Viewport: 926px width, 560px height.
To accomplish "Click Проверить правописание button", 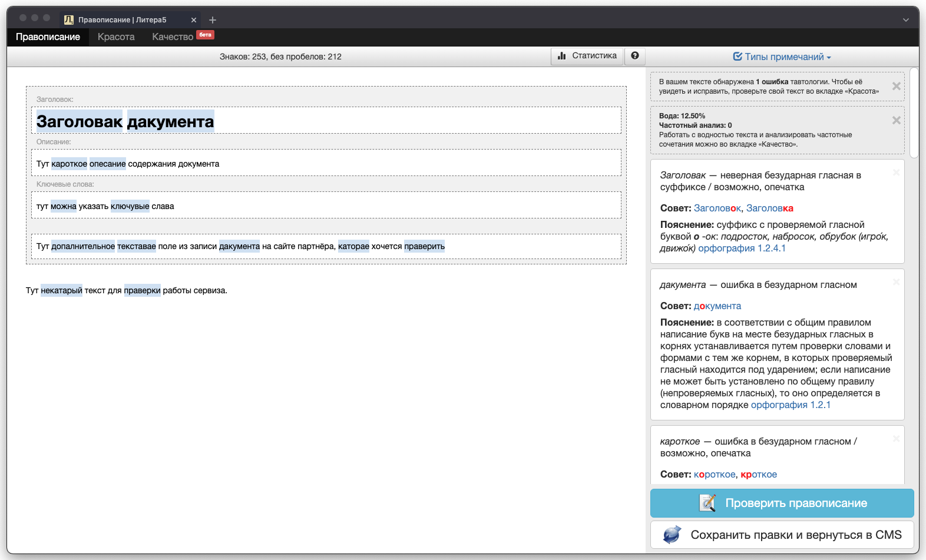I will pyautogui.click(x=782, y=503).
